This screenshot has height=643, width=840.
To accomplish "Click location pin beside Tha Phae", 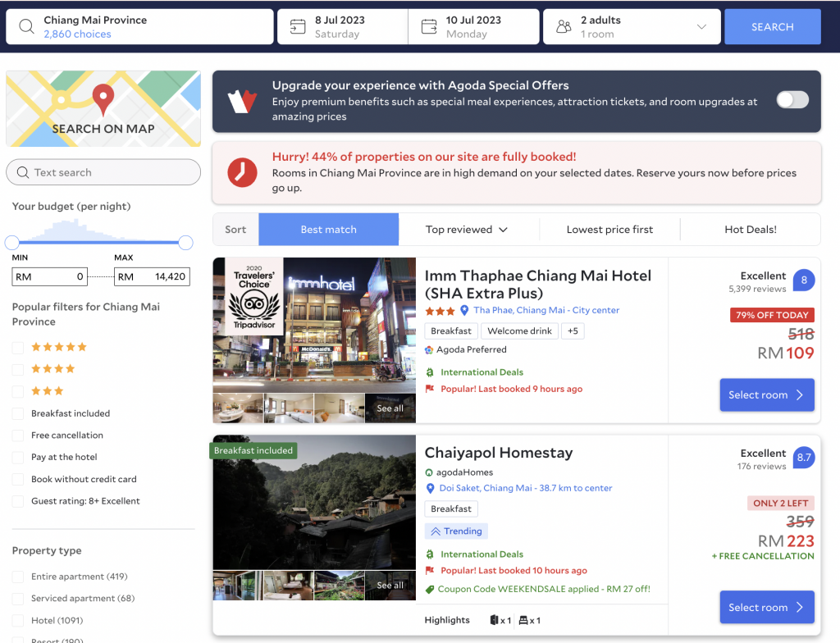I will click(464, 310).
